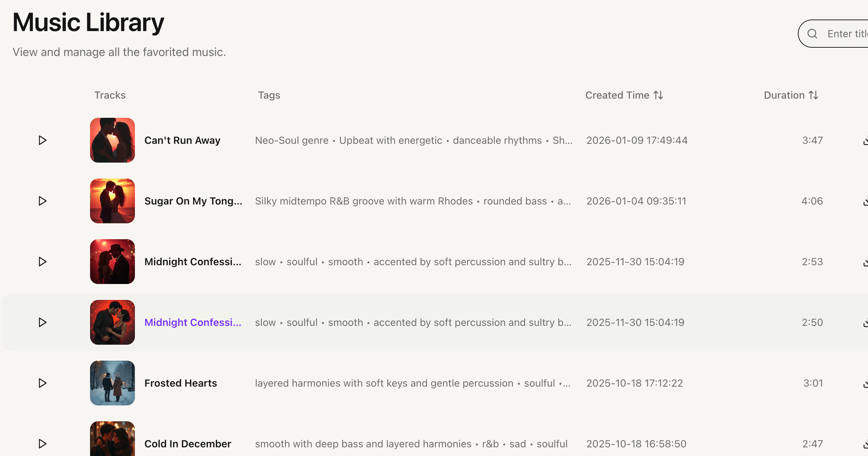868x456 pixels.
Task: Sort tracks by Duration
Action: [x=791, y=95]
